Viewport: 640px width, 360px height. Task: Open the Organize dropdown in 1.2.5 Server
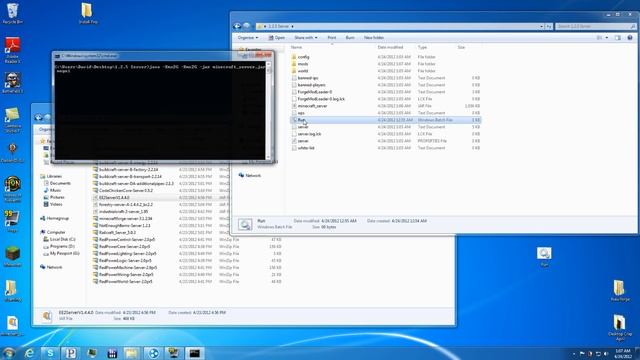(x=248, y=38)
